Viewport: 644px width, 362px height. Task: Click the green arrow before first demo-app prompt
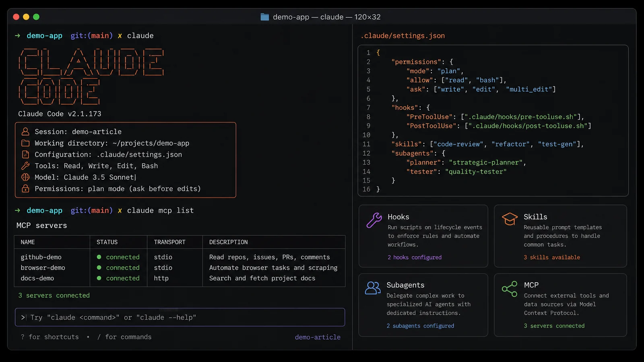point(17,35)
